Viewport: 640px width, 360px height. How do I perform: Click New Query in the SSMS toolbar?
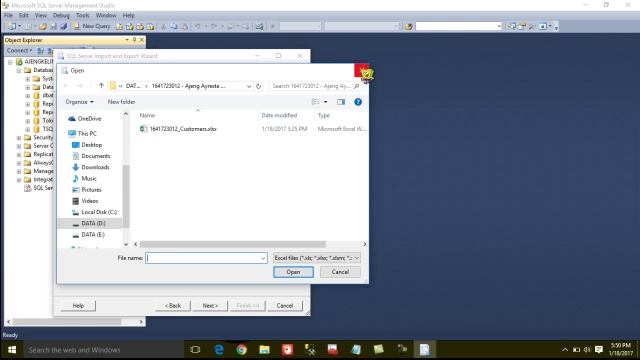click(91, 26)
